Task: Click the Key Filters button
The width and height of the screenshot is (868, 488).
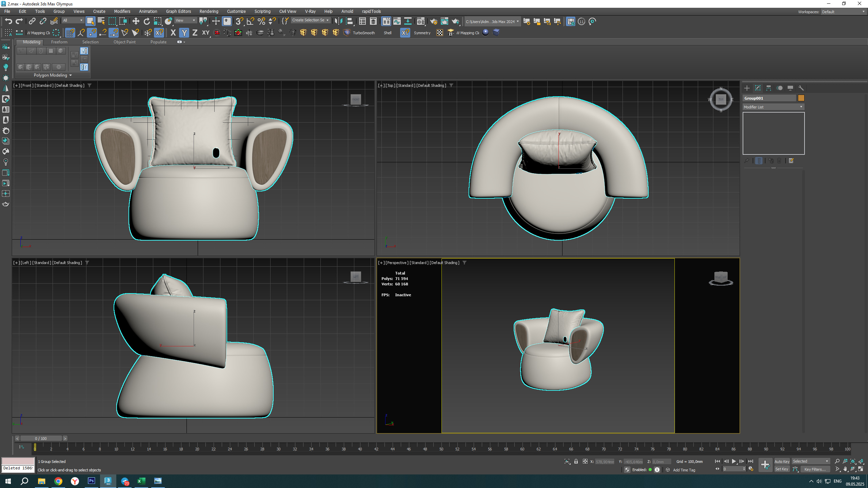Action: [x=815, y=469]
